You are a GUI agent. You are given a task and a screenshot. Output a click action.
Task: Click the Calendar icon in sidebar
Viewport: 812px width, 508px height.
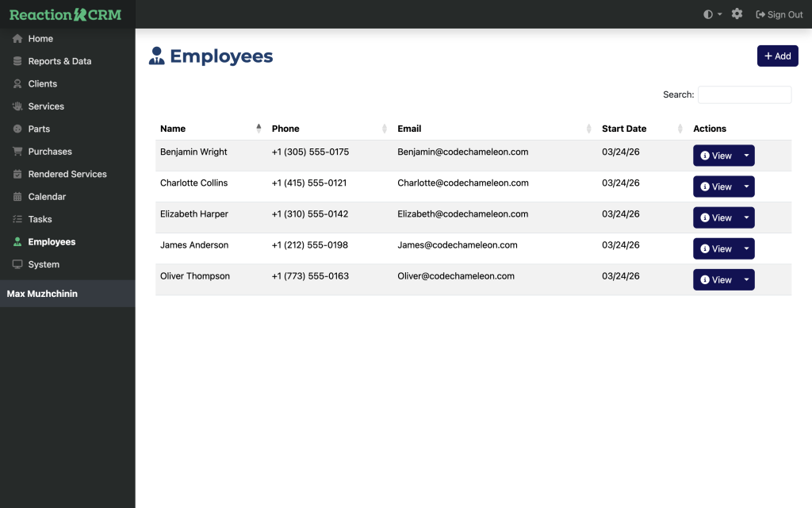[17, 197]
